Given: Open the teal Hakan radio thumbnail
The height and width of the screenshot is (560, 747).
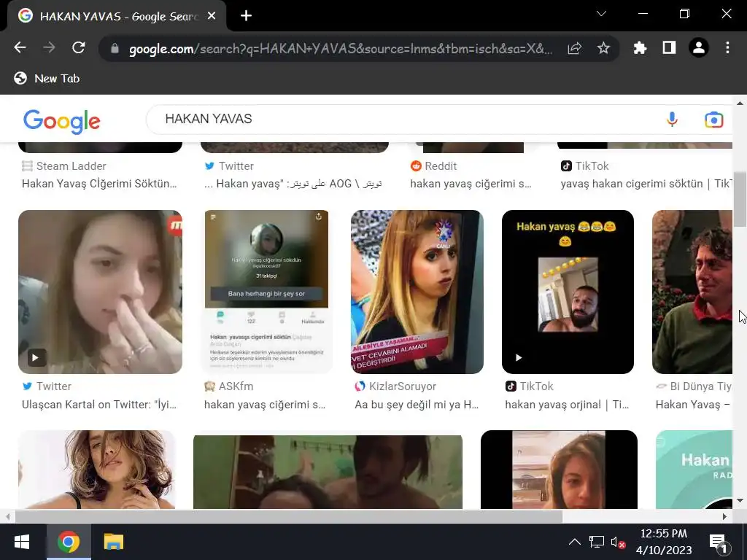Looking at the screenshot, I should click(694, 470).
